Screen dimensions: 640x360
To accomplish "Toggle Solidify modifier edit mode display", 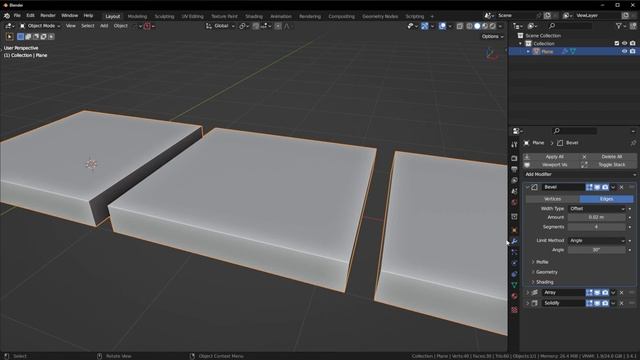I will pyautogui.click(x=589, y=303).
